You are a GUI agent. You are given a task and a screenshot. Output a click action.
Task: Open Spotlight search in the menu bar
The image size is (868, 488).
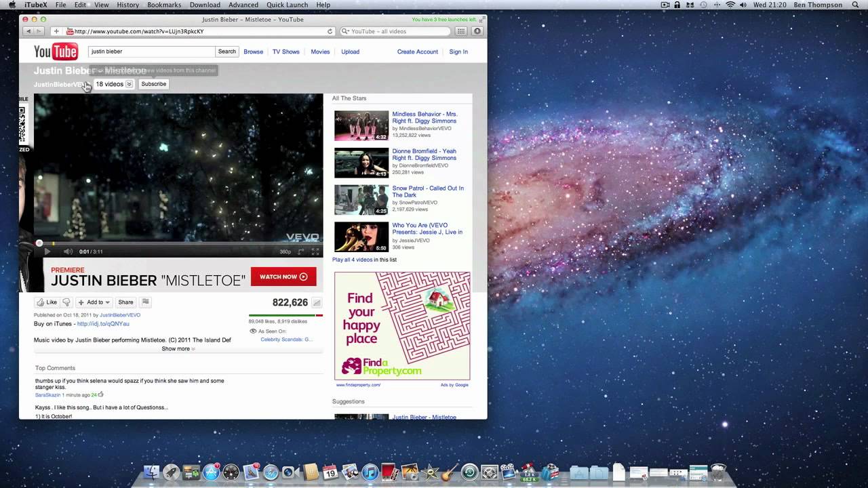[x=855, y=5]
